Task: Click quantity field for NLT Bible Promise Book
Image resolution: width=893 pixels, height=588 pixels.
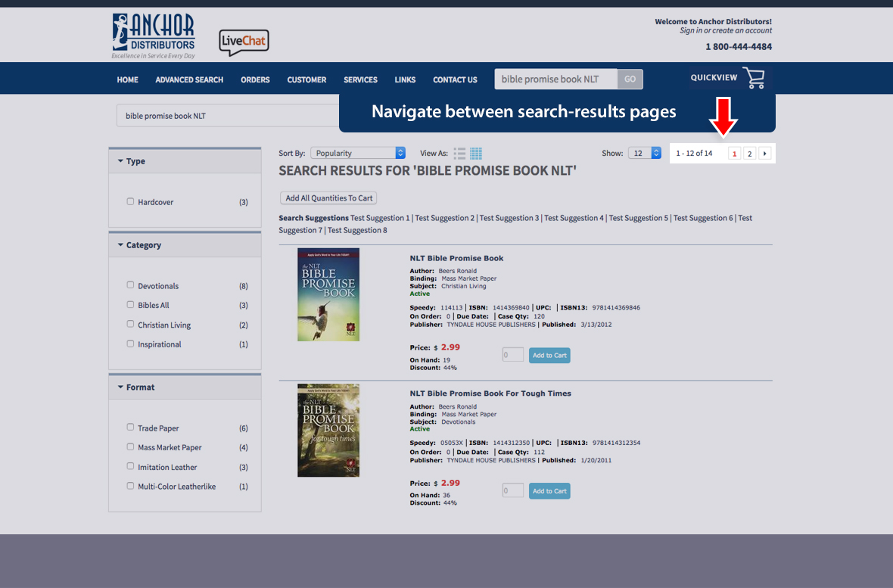Action: [512, 355]
